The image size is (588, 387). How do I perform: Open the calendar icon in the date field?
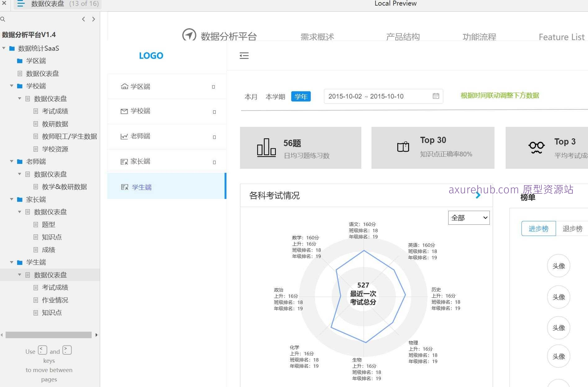coord(436,96)
